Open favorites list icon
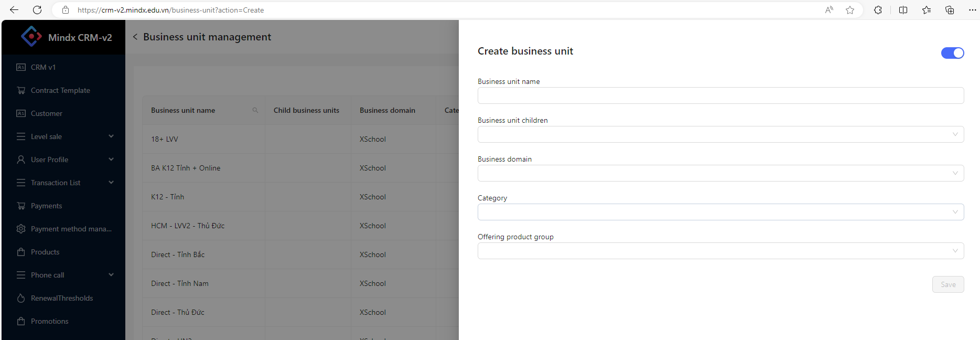The image size is (980, 340). pyautogui.click(x=927, y=10)
